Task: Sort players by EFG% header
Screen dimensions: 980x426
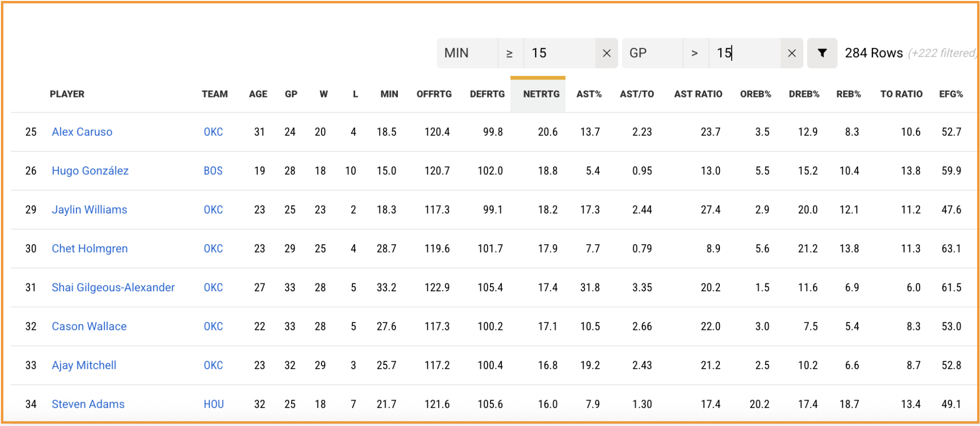Action: click(x=951, y=94)
